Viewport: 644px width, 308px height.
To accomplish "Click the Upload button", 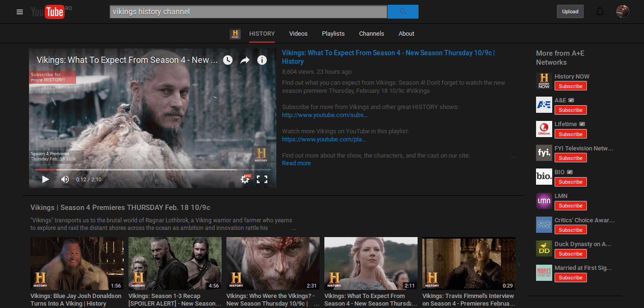I will [570, 12].
